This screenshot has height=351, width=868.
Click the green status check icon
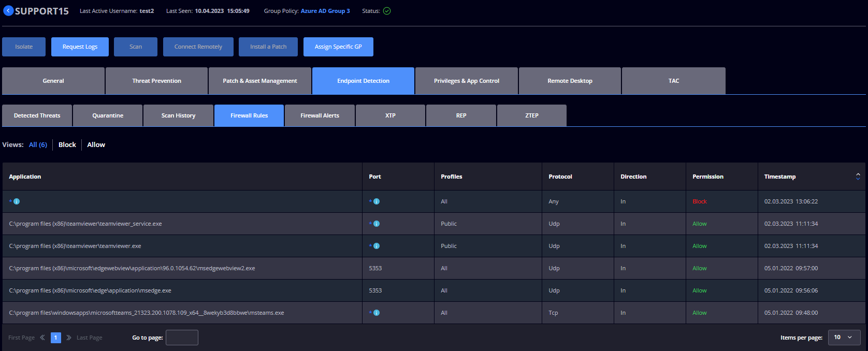(x=387, y=11)
